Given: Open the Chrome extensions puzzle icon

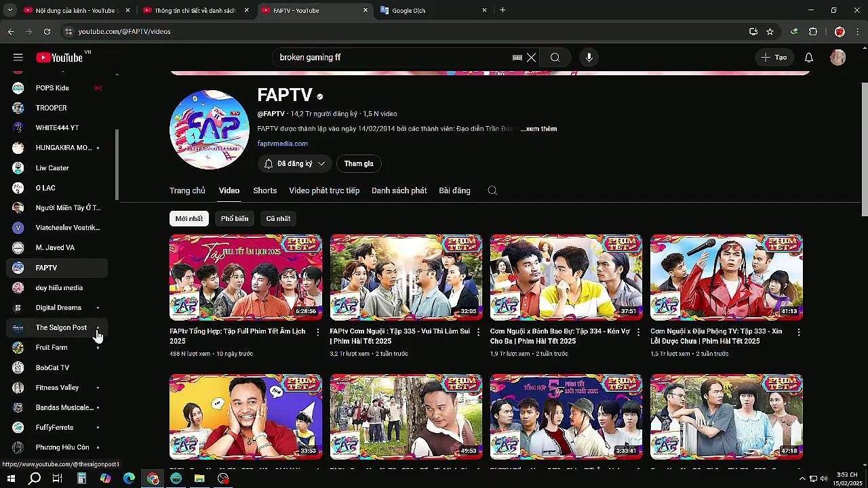Looking at the screenshot, I should pos(813,31).
